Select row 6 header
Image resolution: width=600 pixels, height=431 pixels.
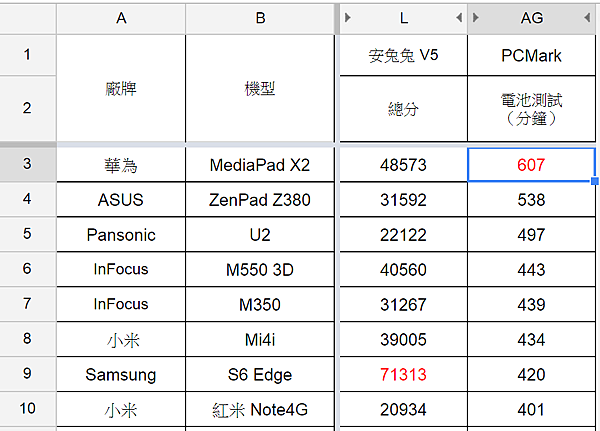28,269
